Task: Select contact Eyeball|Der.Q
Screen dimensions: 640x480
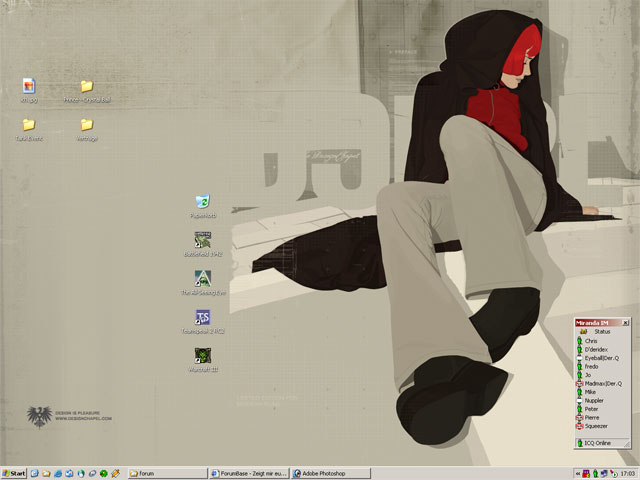Action: [602, 358]
